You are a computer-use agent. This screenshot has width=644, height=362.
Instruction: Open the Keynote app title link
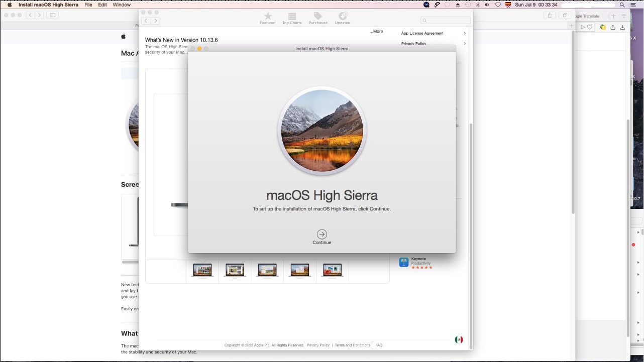point(418,259)
